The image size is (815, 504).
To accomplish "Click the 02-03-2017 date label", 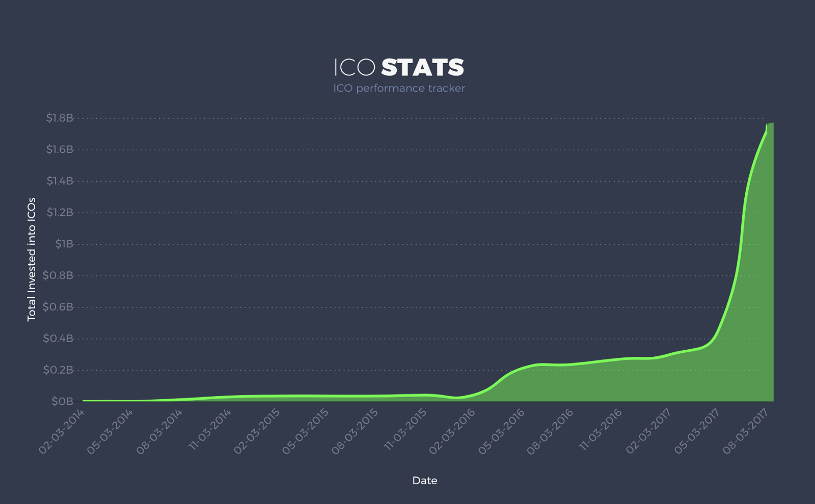I will [x=648, y=431].
